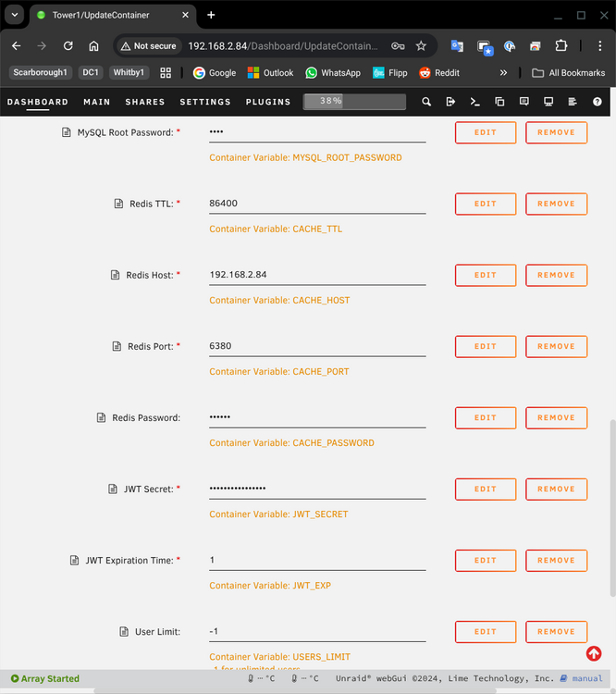Screen dimensions: 616x694
Task: Click REMOVE for Redis TTL
Action: coord(556,204)
